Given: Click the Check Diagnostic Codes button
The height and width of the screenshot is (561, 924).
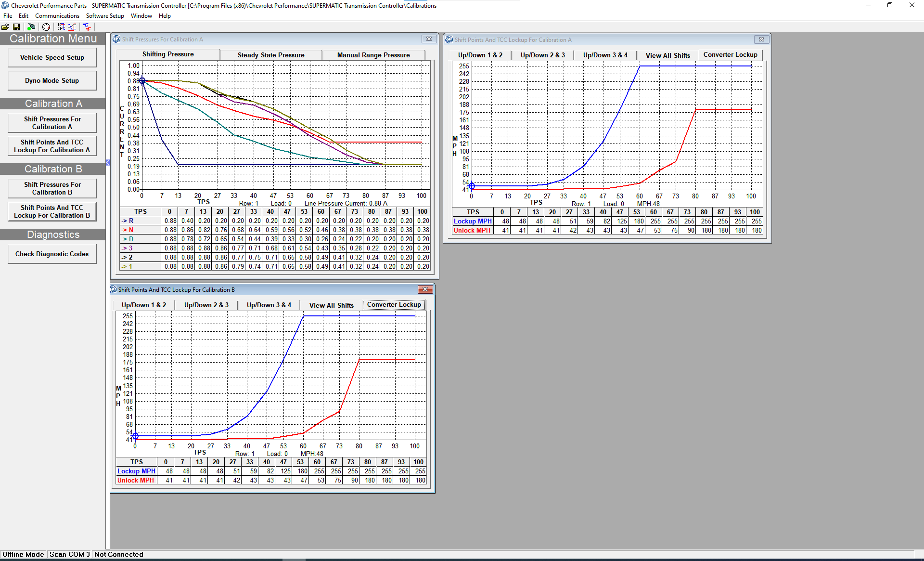Looking at the screenshot, I should point(52,254).
